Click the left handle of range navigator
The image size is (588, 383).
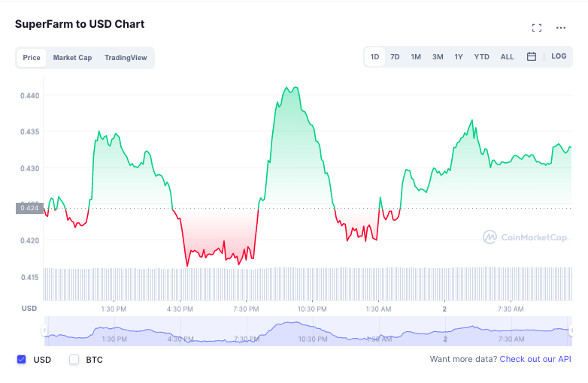coord(44,330)
